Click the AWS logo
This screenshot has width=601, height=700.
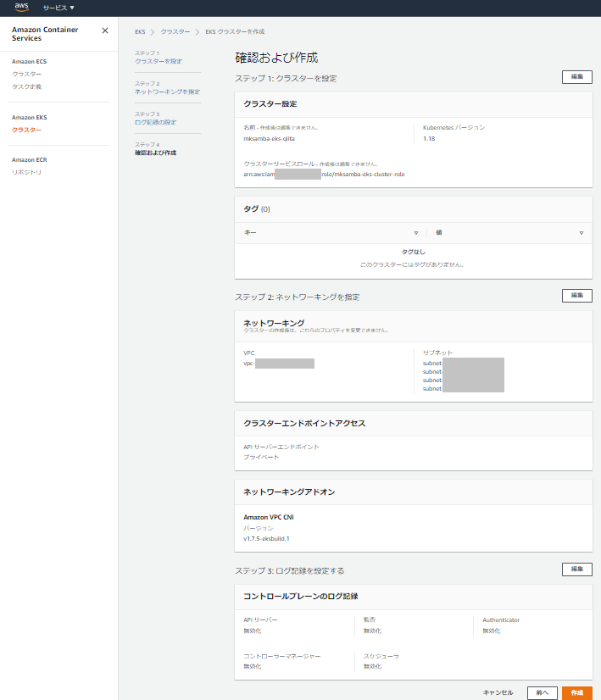(21, 8)
